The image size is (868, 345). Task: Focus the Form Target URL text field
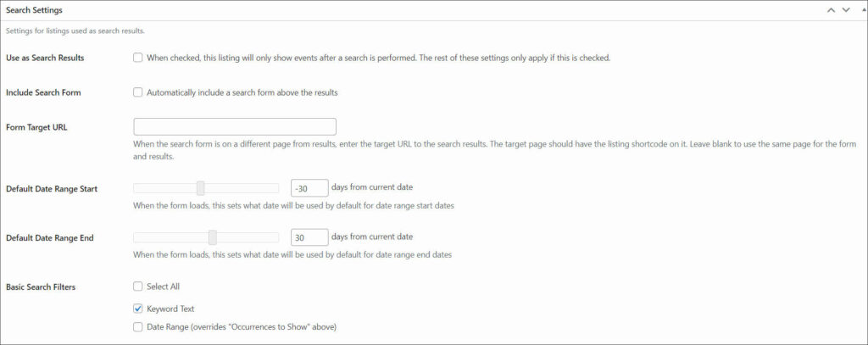point(235,126)
